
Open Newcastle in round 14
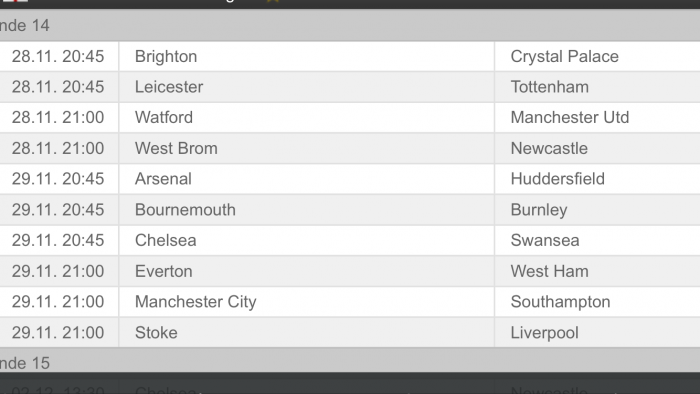click(x=549, y=149)
